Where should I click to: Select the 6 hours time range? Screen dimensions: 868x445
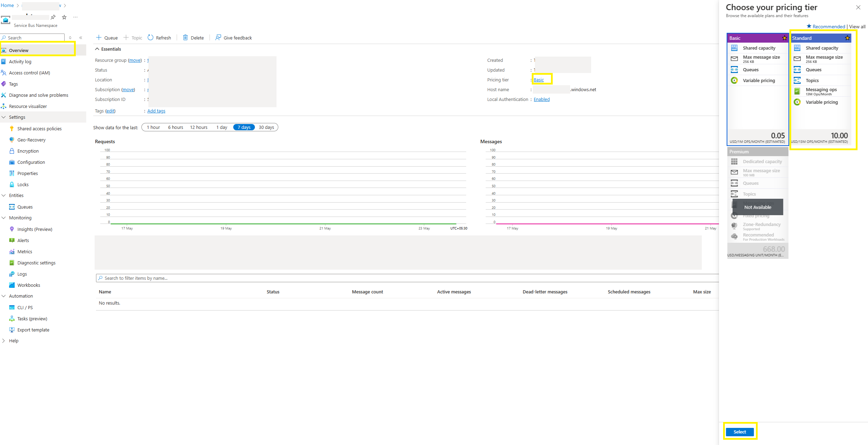[176, 127]
